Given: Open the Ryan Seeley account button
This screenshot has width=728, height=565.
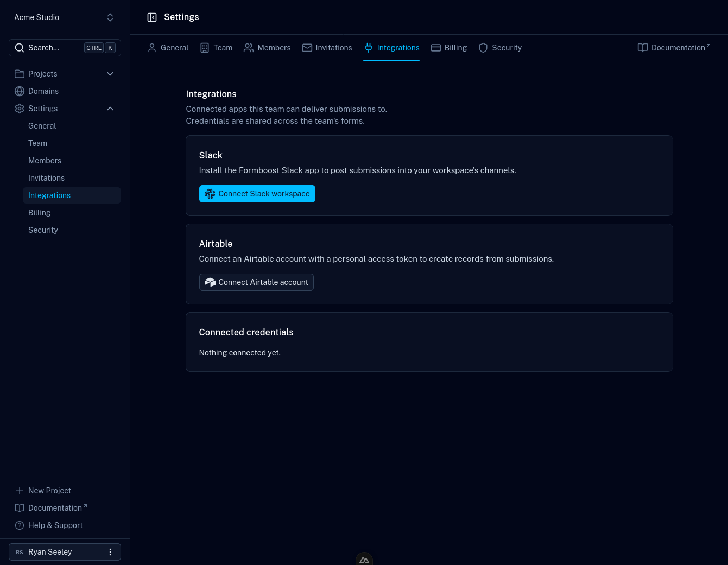Looking at the screenshot, I should coord(65,552).
